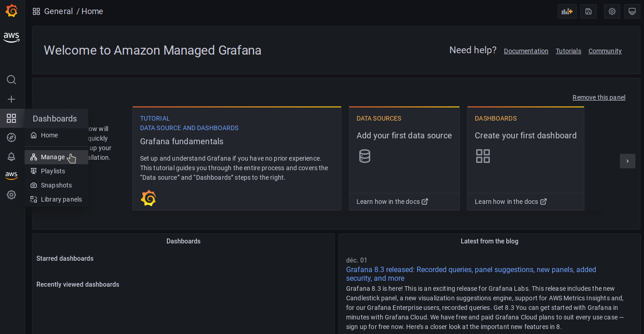Click the General breadcrumb link
Screen dimensions: 644x334
[x=58, y=11]
